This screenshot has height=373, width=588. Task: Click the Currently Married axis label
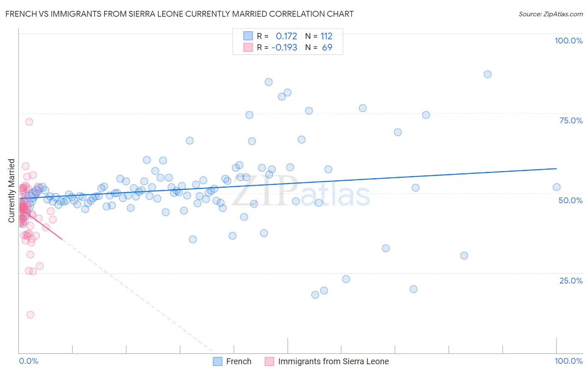[12, 191]
